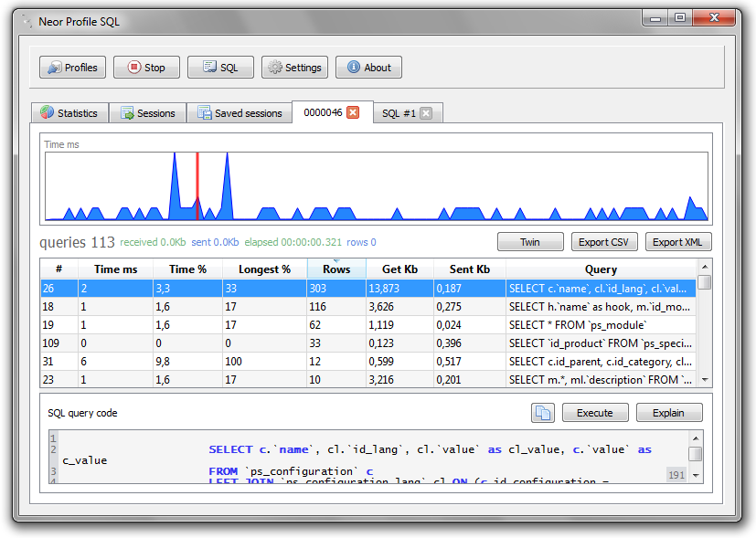Switch to the Statistics tab
The height and width of the screenshot is (538, 756).
pos(69,113)
